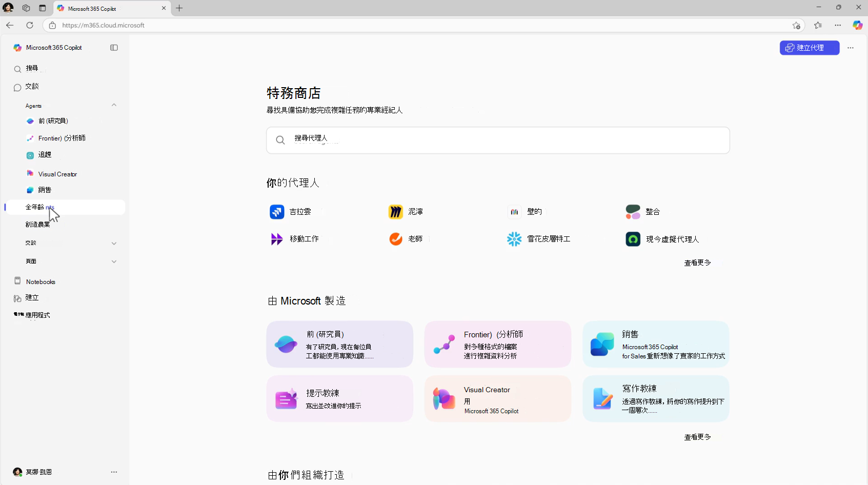This screenshot has height=485, width=868.
Task: Open the page more-options ellipsis menu
Action: pos(851,48)
